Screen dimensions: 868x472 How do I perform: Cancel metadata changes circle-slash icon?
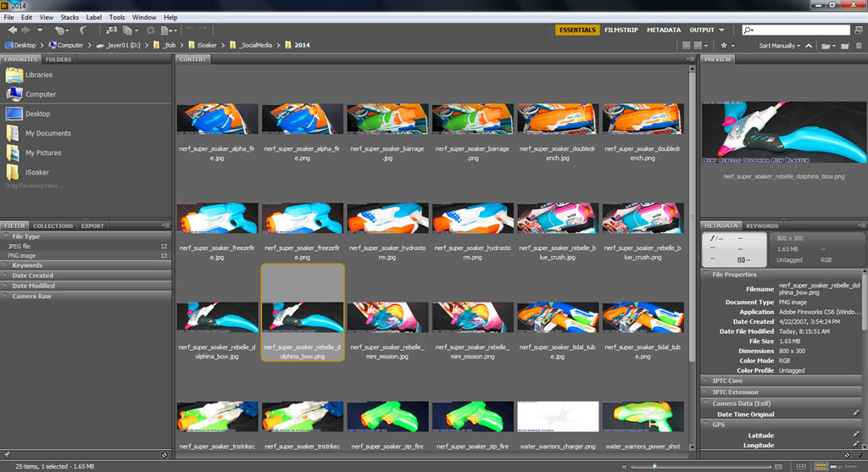pyautogui.click(x=847, y=455)
